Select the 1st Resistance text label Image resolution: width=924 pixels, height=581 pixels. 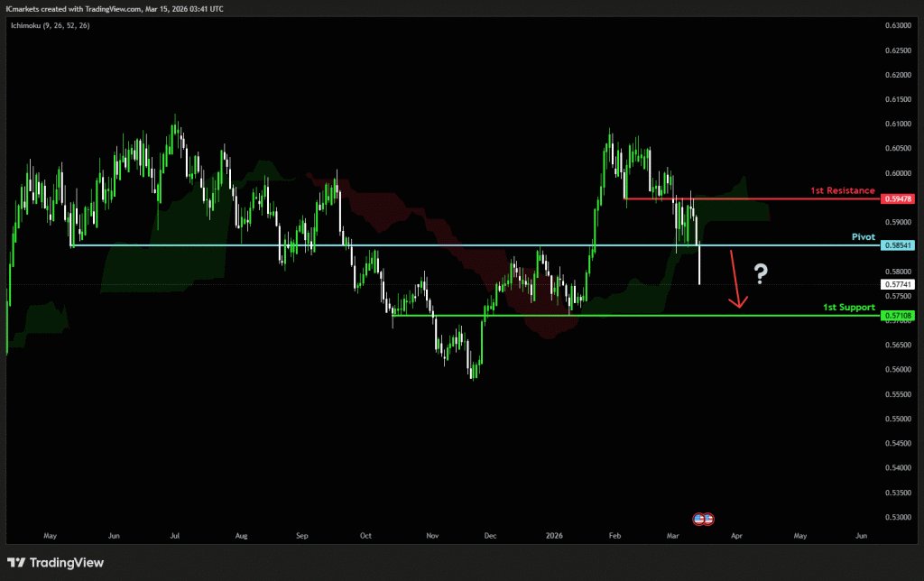[842, 190]
